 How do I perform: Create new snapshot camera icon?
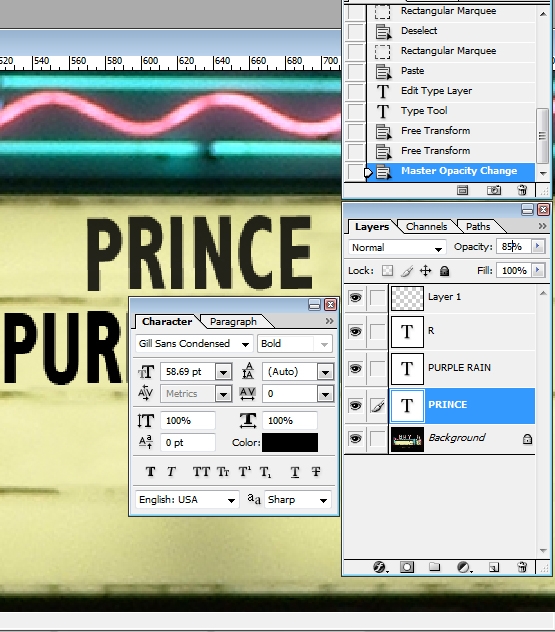pos(494,190)
